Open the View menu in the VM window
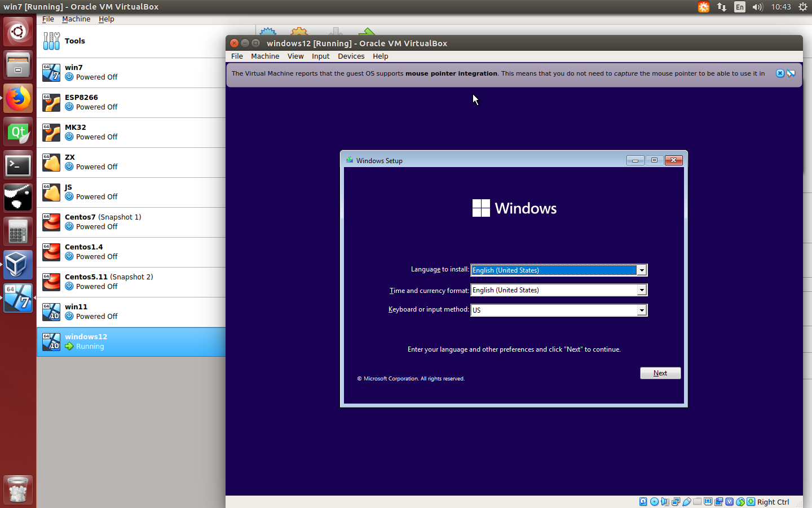 coord(295,56)
